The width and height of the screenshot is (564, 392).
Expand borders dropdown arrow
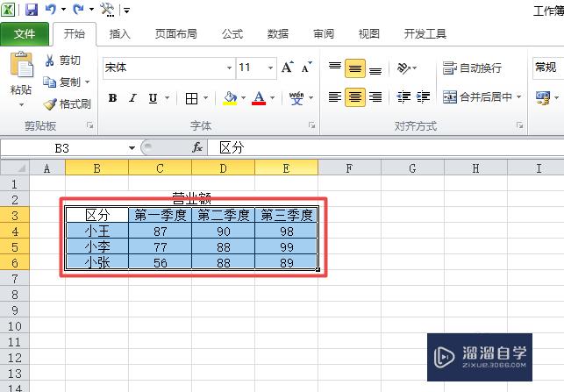(206, 98)
